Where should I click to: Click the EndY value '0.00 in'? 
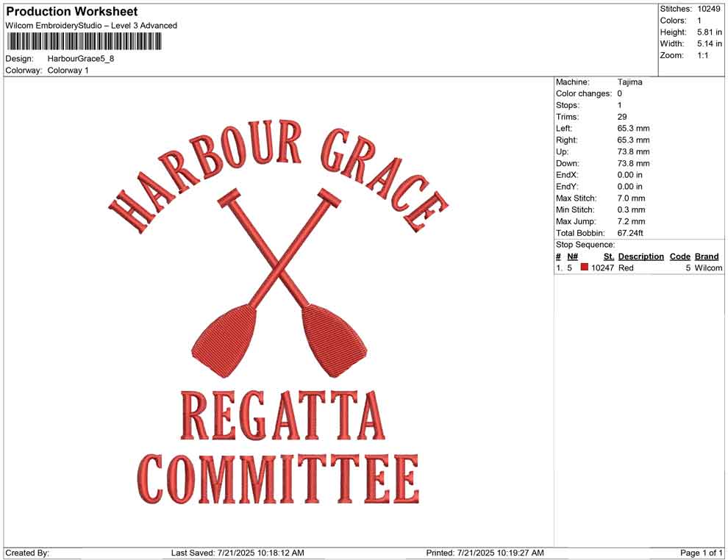[630, 187]
